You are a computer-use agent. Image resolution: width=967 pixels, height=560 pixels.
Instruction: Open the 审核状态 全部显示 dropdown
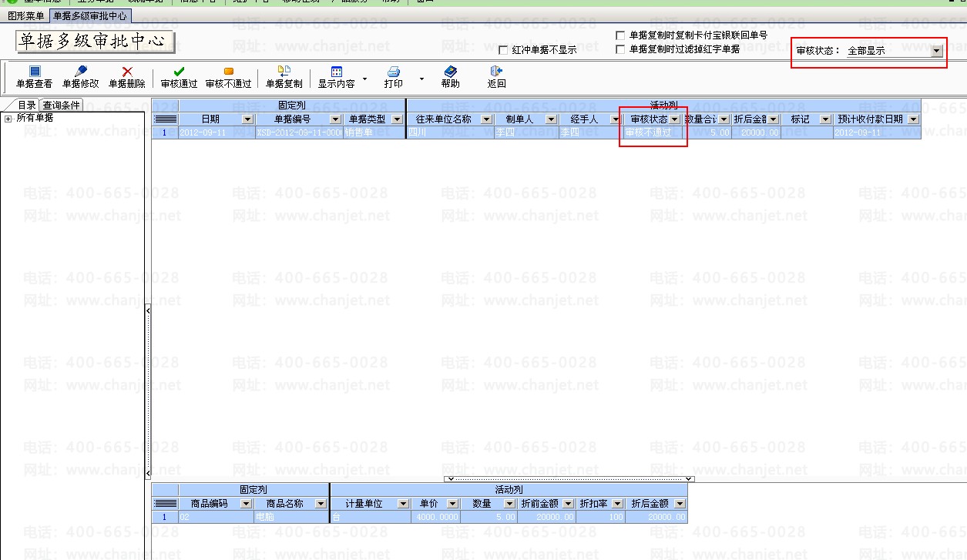(936, 51)
